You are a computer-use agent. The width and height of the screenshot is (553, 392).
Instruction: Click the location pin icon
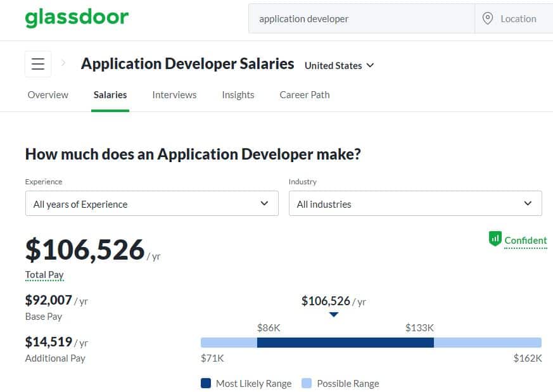point(487,18)
